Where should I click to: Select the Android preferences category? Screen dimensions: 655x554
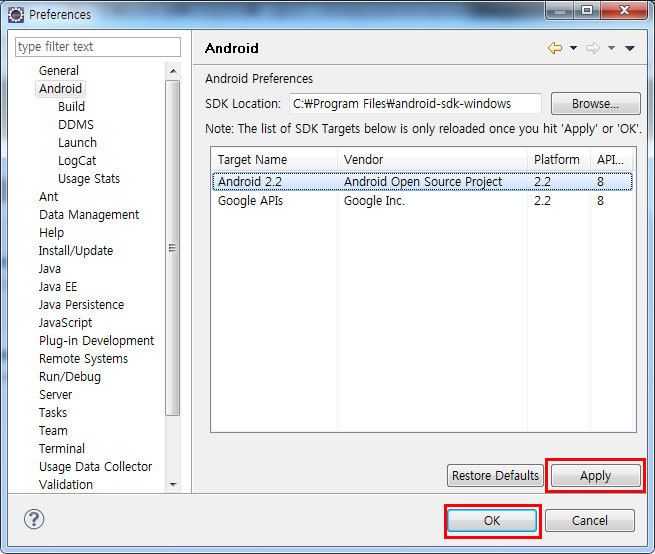point(61,89)
